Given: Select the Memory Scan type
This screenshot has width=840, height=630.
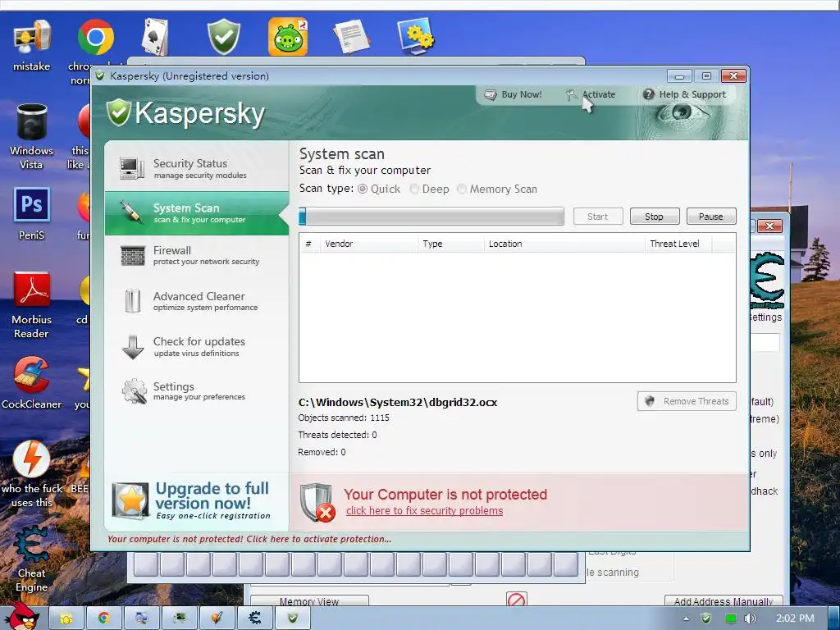Looking at the screenshot, I should click(x=462, y=189).
